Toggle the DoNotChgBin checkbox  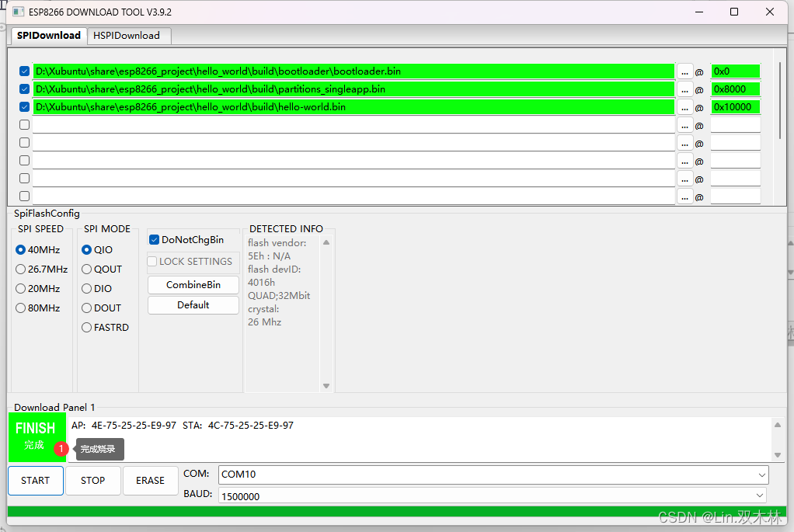point(152,239)
